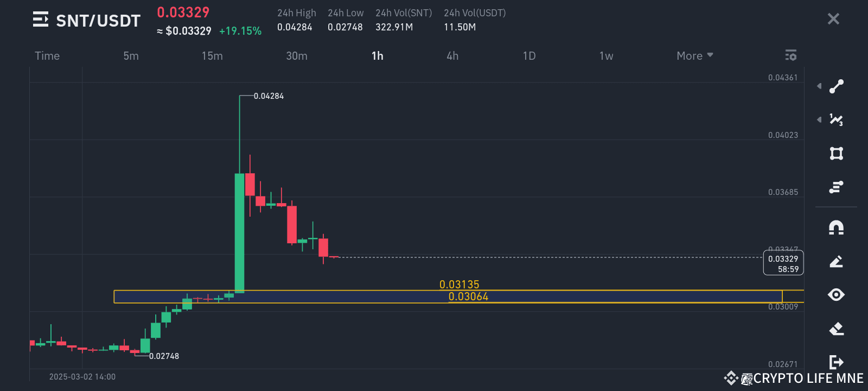Click the 24h Low value 0.02748
868x391 pixels.
345,27
